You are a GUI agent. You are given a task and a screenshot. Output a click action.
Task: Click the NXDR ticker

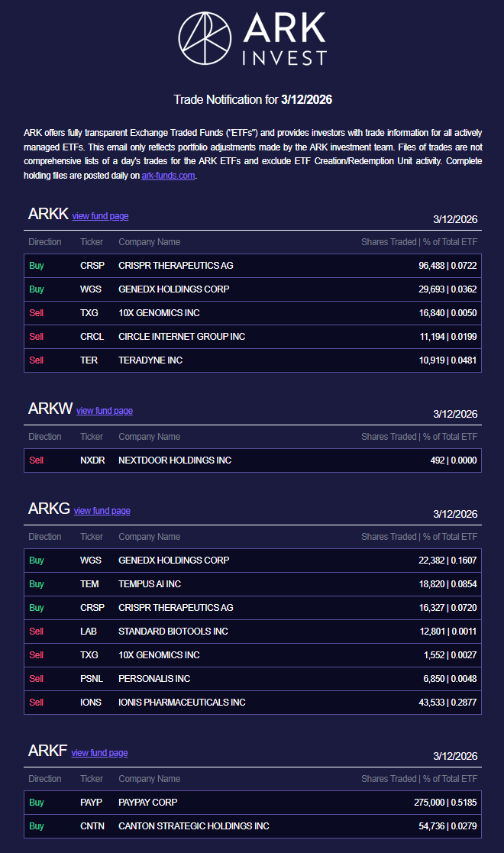tap(92, 460)
